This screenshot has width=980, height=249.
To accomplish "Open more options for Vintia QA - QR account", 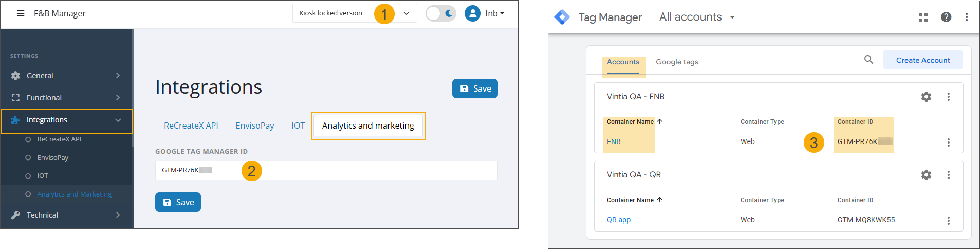I will [x=949, y=175].
